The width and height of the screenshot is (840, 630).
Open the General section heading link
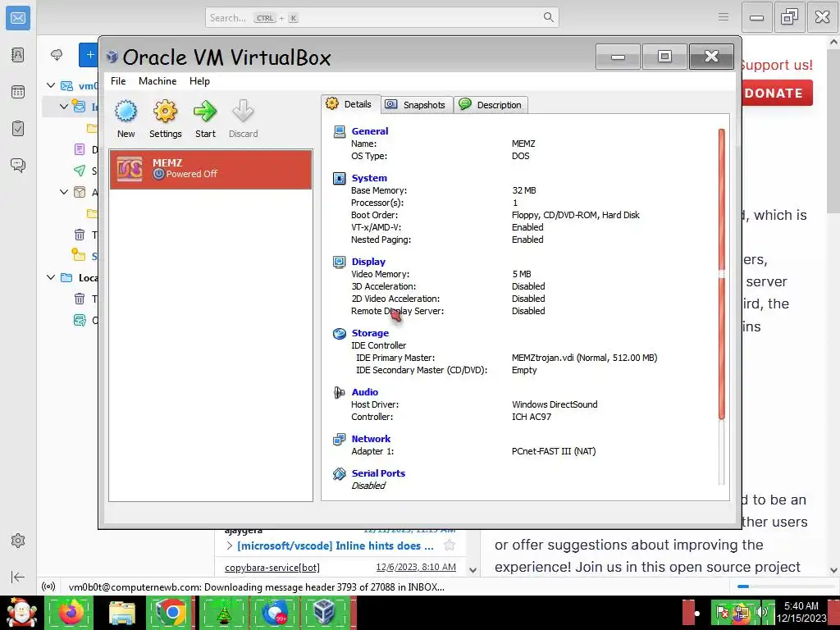[x=370, y=131]
